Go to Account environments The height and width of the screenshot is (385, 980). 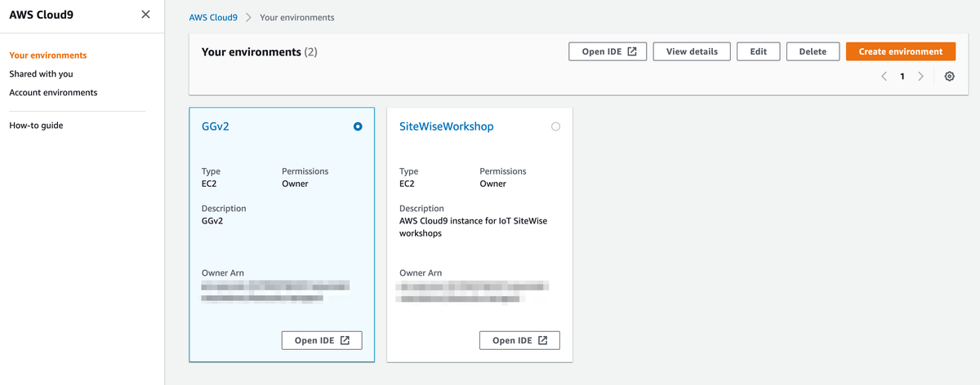coord(53,92)
